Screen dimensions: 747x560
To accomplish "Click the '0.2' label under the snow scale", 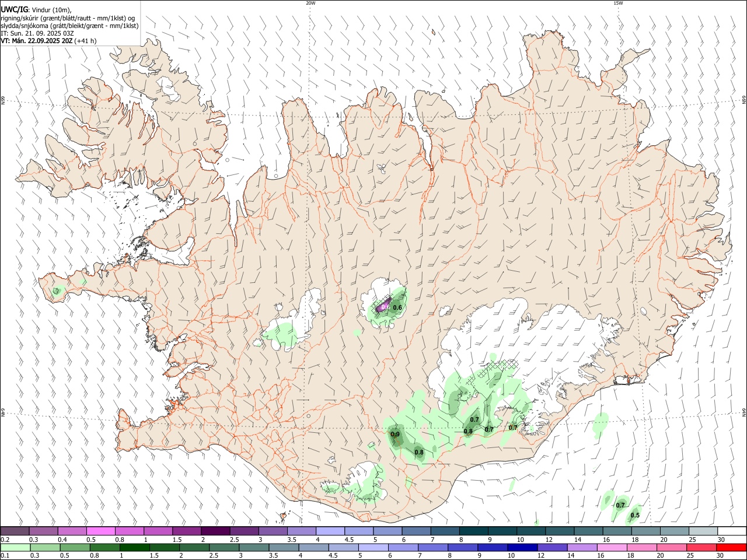I will [5, 540].
